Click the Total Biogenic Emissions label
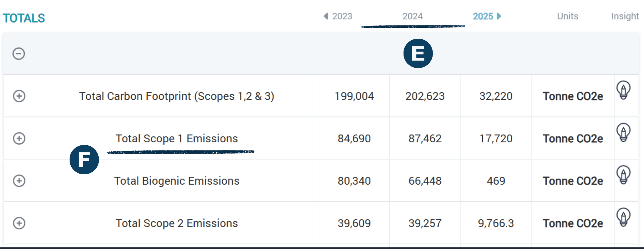The width and height of the screenshot is (644, 249). (177, 181)
